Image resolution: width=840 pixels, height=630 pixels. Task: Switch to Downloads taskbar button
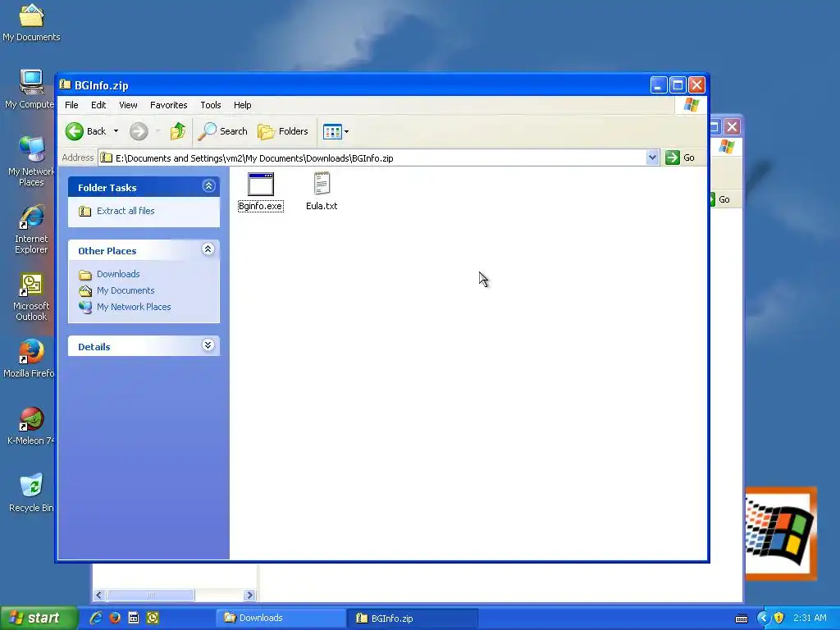(281, 619)
